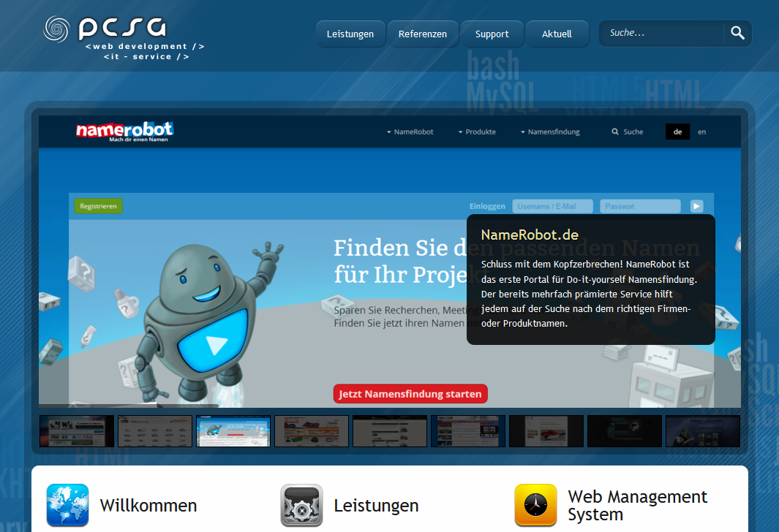Click the Web Management System heading
The image size is (779, 532).
637,505
